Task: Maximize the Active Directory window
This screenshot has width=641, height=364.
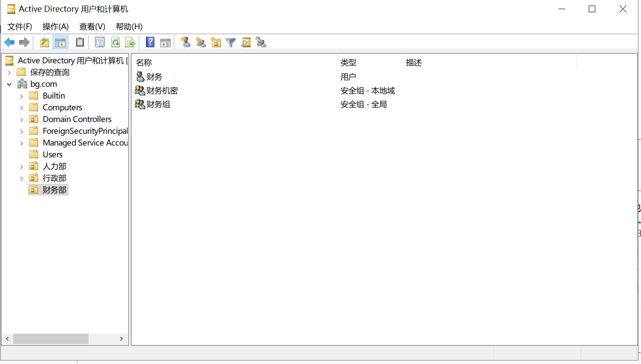Action: [x=592, y=9]
